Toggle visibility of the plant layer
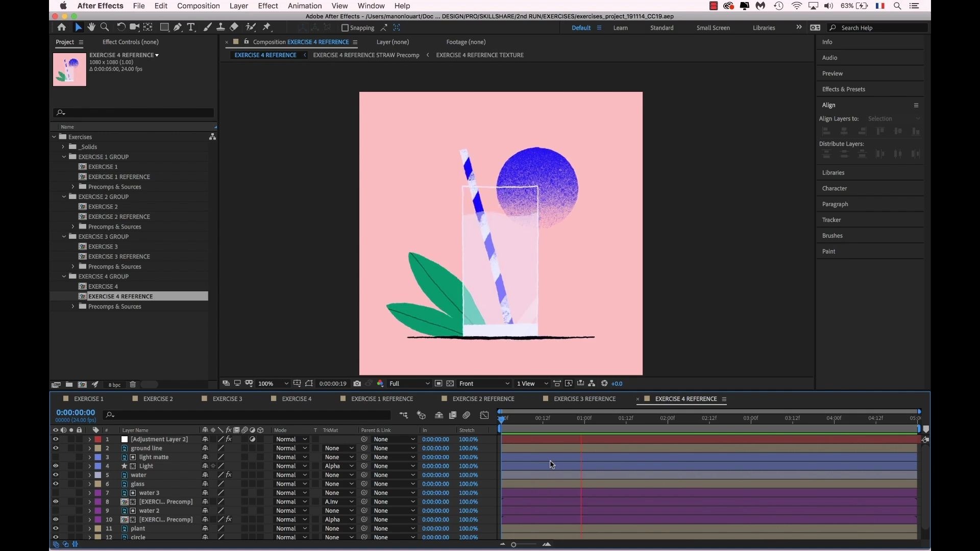 56,529
